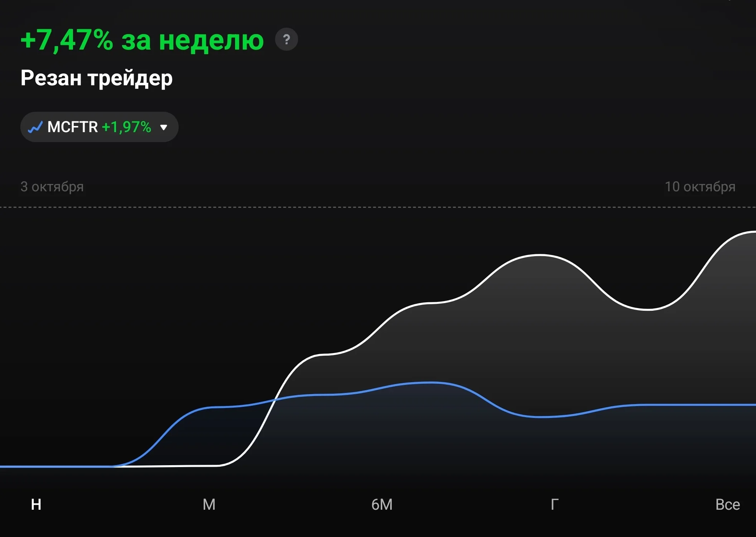Click the +7,47% за неделю heading

point(142,40)
